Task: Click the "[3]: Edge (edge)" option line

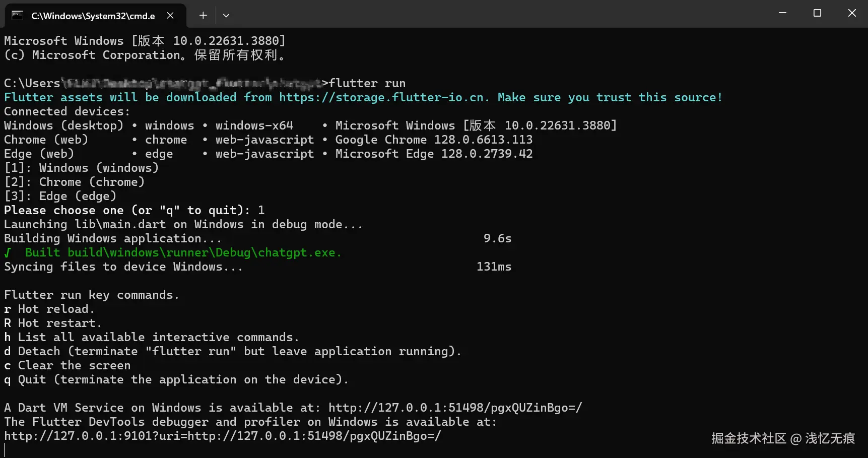Action: coord(60,196)
